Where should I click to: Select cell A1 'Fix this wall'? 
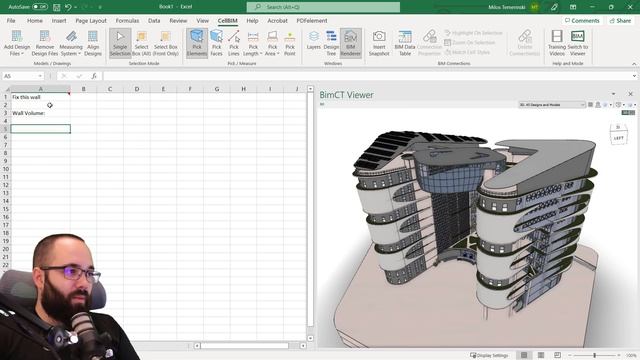pos(40,97)
